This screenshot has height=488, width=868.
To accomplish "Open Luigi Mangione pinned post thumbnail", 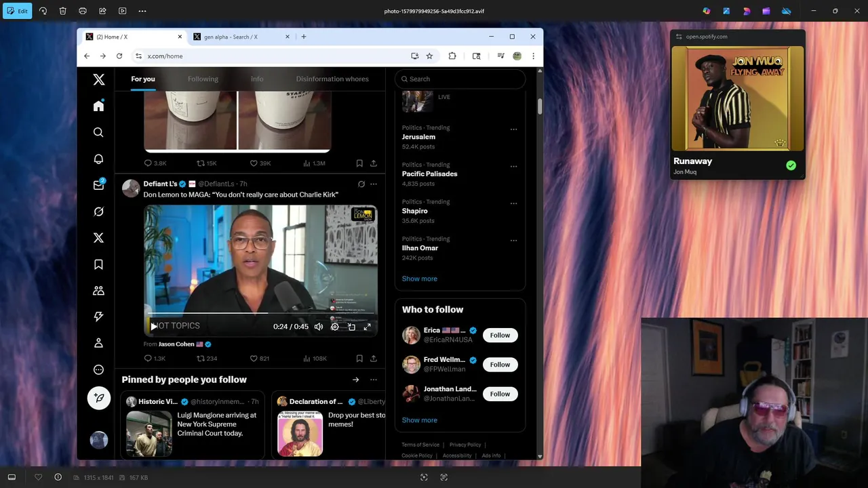I will pyautogui.click(x=149, y=434).
